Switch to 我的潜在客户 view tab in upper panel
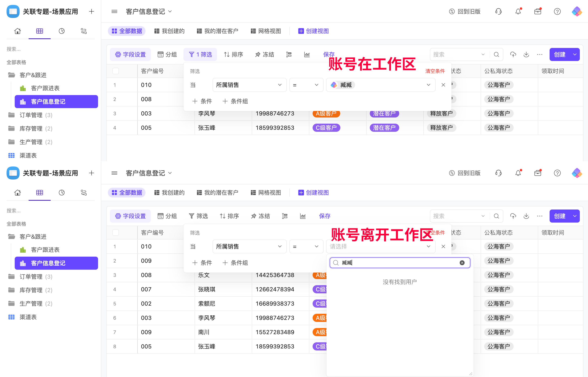 [217, 31]
